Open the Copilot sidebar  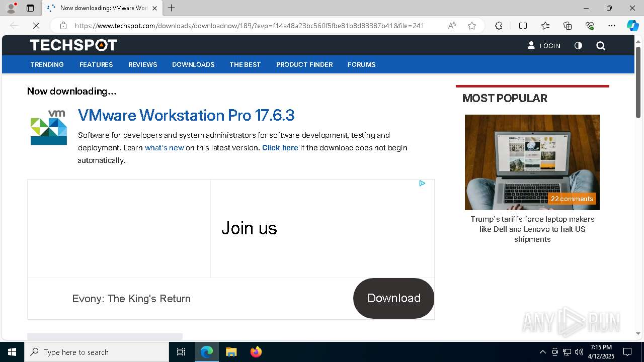pos(632,26)
